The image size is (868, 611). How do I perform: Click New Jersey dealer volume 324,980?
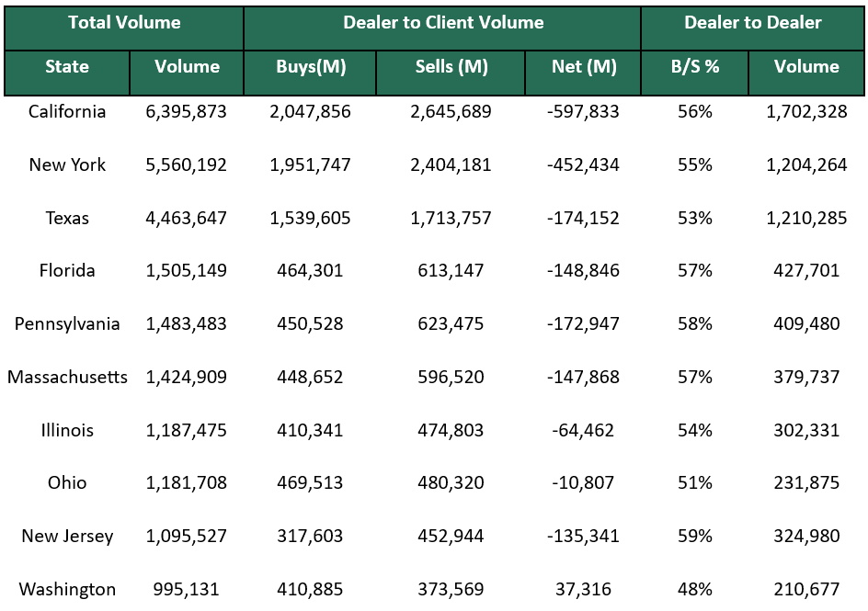coord(806,537)
